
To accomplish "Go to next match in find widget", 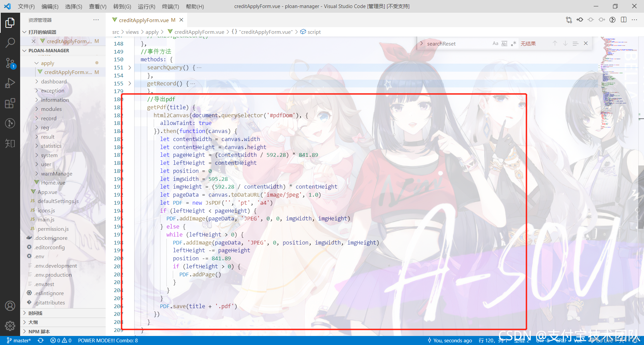I will tap(565, 44).
